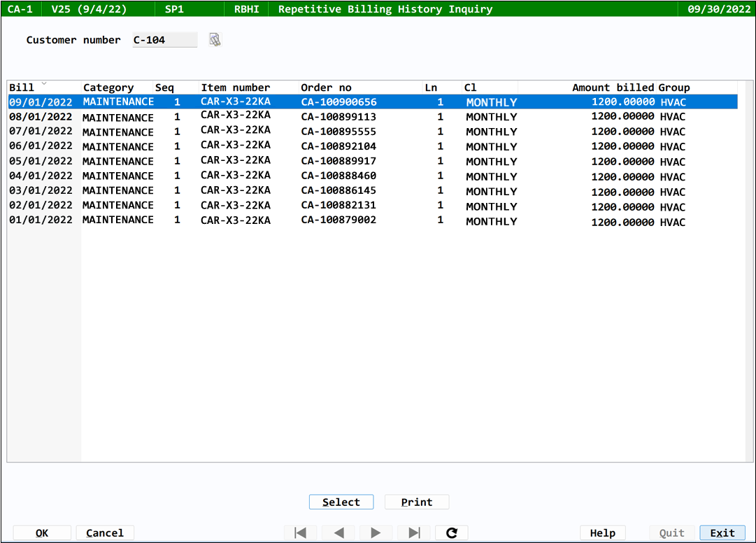Viewport: 756px width, 543px height.
Task: Click order number CA-100882131
Action: point(338,205)
